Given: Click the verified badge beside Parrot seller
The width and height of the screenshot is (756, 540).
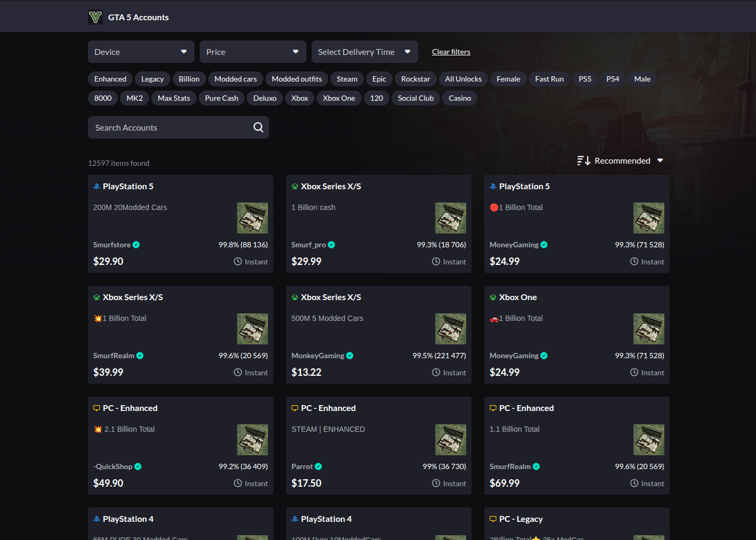Looking at the screenshot, I should 319,467.
